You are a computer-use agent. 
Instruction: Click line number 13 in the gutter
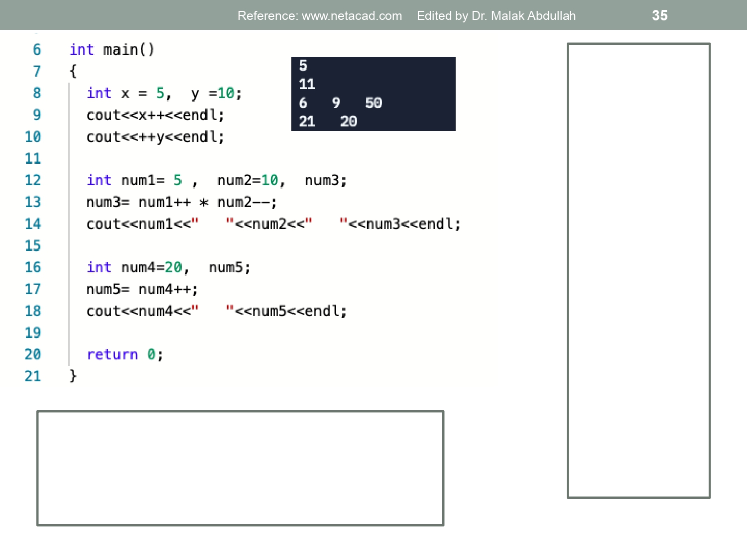tap(33, 202)
